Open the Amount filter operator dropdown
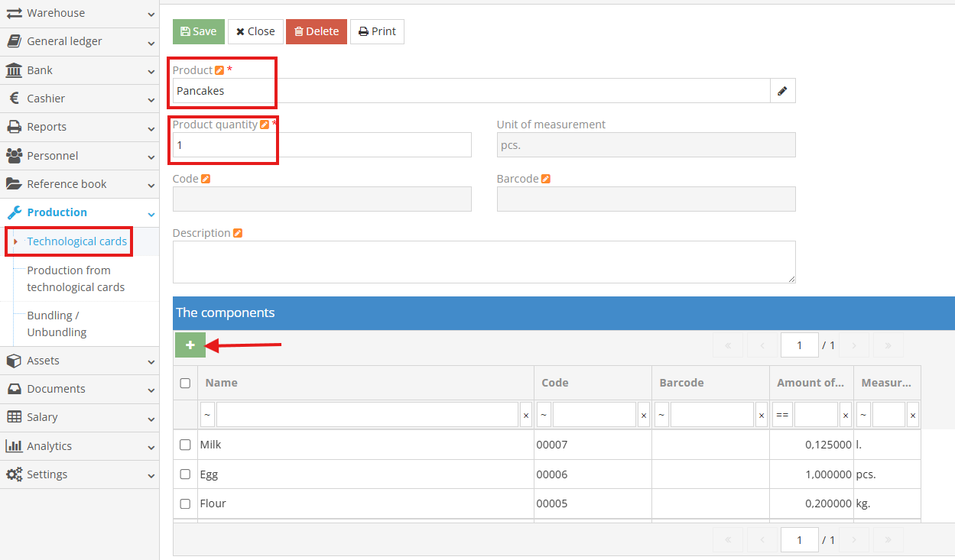Screen dimensions: 955x560 click(x=782, y=415)
